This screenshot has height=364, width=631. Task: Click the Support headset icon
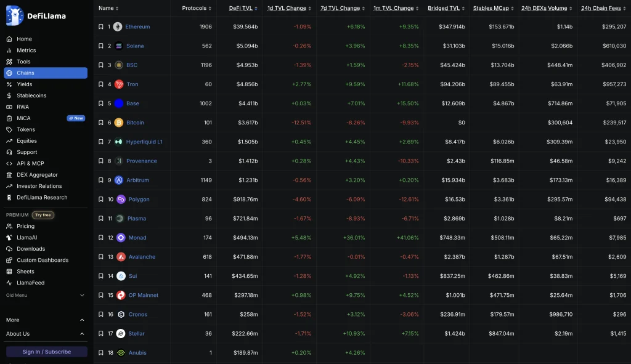9,152
